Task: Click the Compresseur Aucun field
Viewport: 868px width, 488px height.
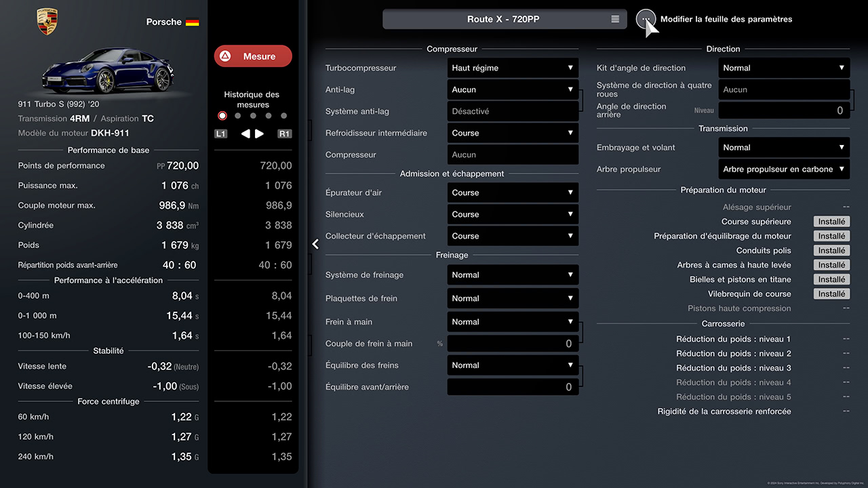Action: 513,155
